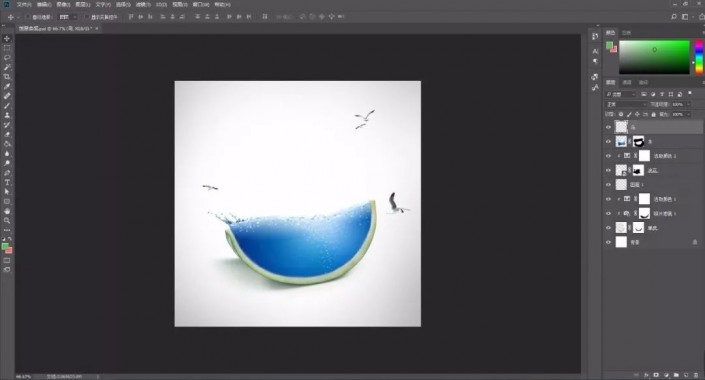
Task: Select the Brush tool
Action: pos(7,106)
